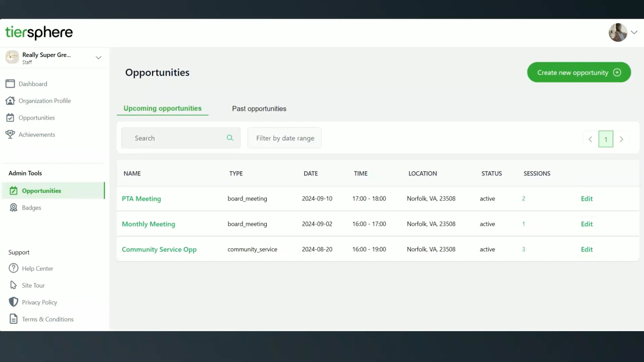This screenshot has width=644, height=362.
Task: Select the Achievements trophy icon
Action: click(10, 134)
